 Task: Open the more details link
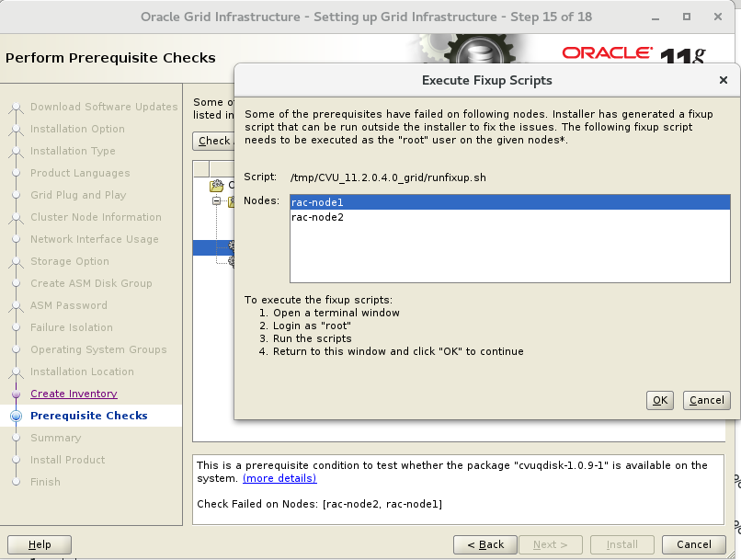(x=279, y=478)
